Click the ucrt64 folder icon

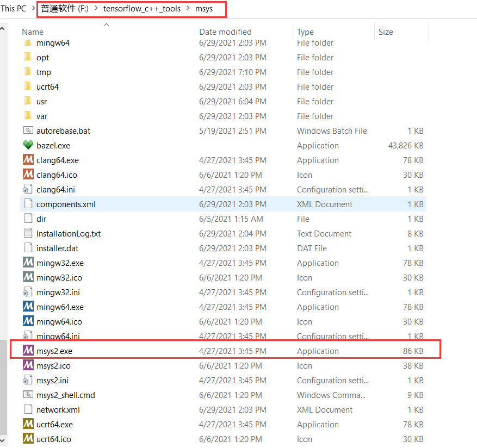click(28, 86)
